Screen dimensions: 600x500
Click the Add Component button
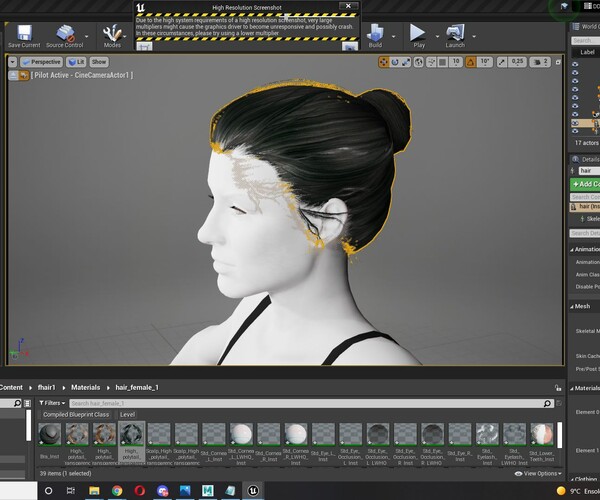[585, 184]
